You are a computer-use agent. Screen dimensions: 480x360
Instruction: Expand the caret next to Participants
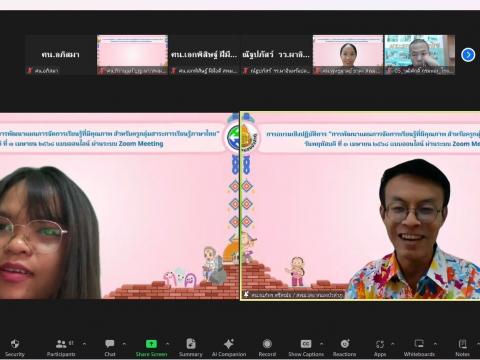click(84, 344)
